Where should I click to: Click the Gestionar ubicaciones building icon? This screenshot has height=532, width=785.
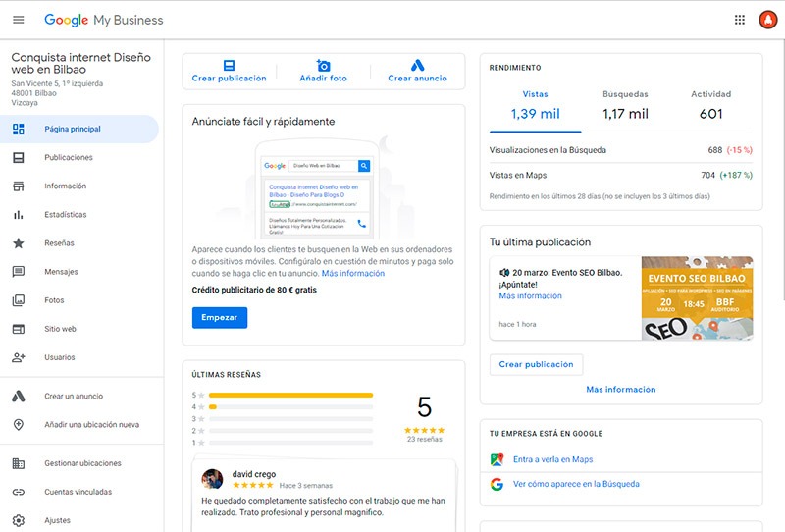(x=19, y=463)
